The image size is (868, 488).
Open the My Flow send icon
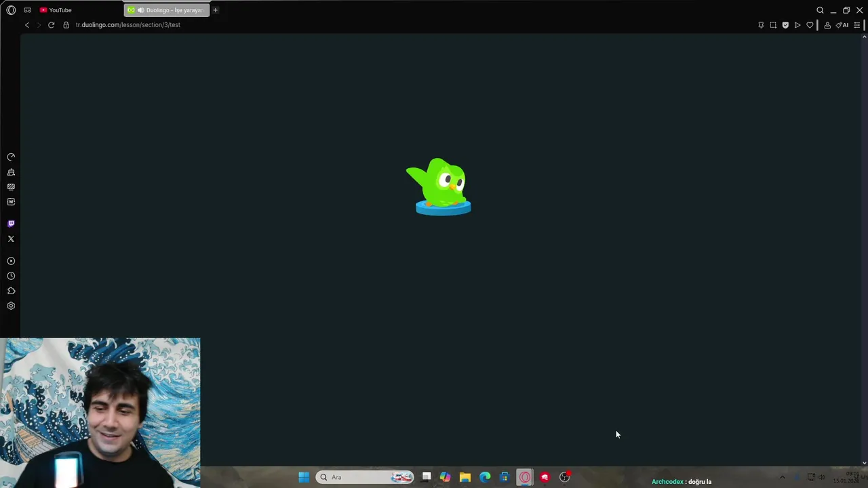click(x=797, y=25)
